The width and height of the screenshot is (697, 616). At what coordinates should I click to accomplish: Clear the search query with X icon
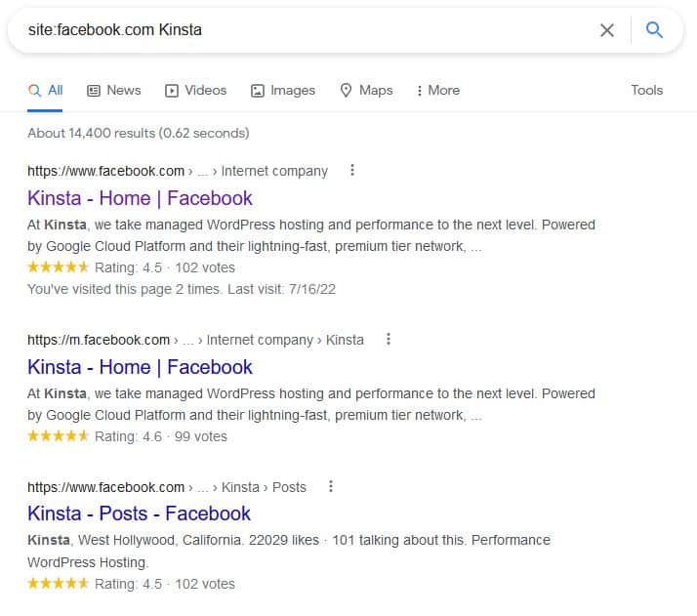[x=607, y=30]
